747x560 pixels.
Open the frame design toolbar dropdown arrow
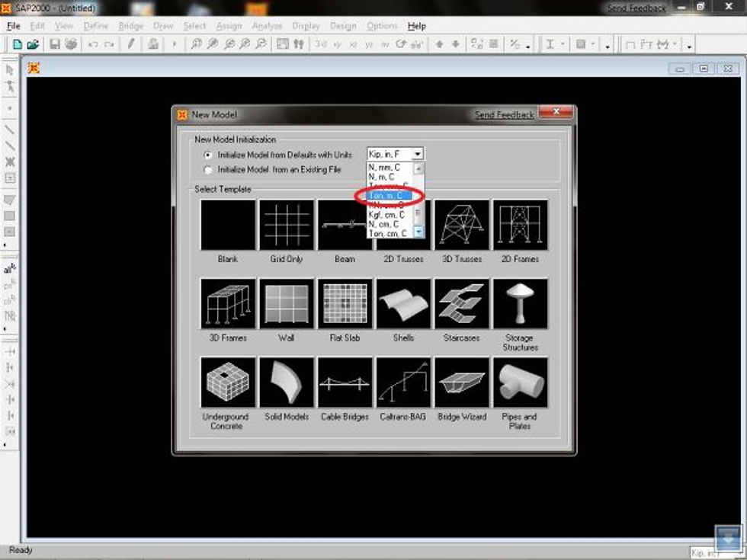click(563, 44)
